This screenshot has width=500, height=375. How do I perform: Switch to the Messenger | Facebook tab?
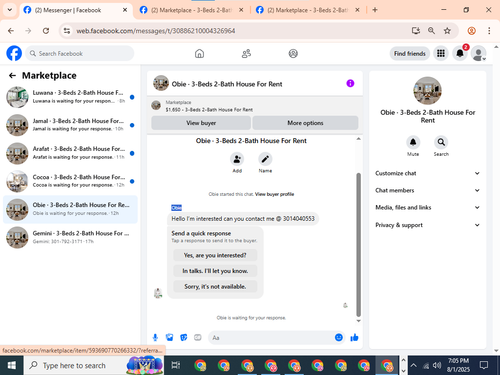tap(75, 10)
